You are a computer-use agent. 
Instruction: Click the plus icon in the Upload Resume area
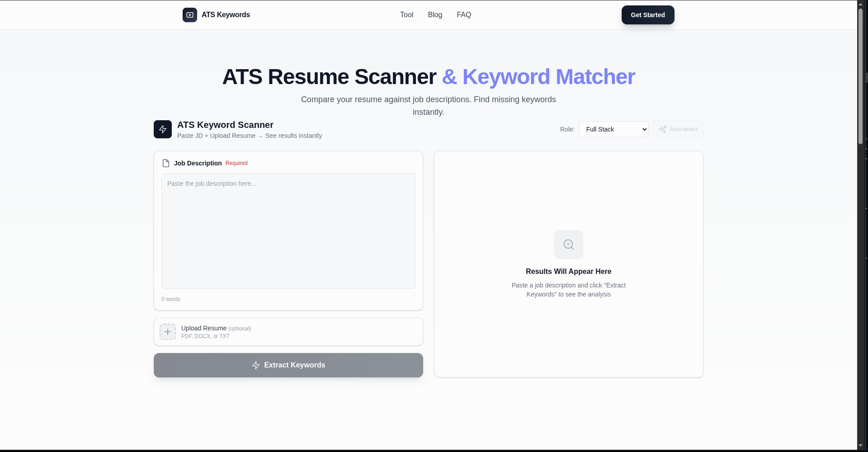click(168, 331)
